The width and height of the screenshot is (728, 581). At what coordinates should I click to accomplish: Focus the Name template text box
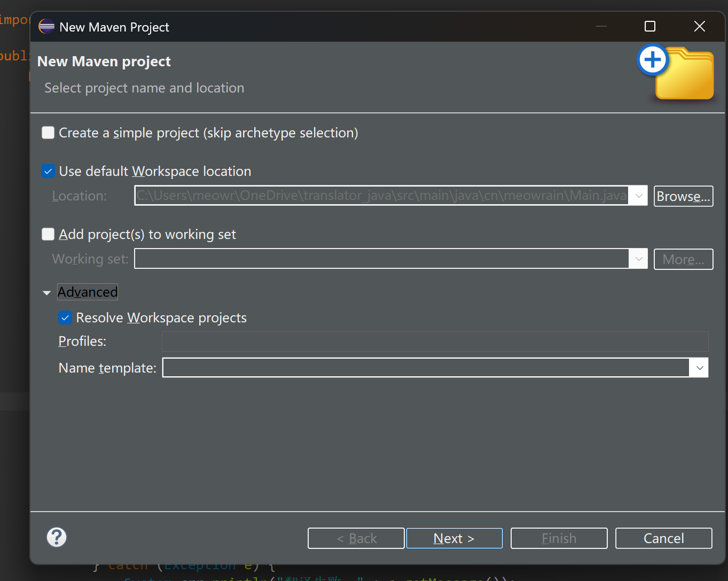[425, 368]
